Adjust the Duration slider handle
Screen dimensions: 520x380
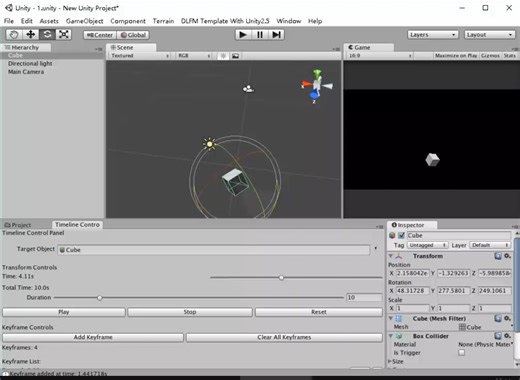click(100, 298)
